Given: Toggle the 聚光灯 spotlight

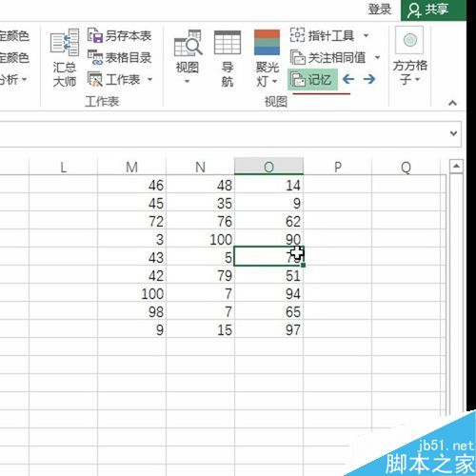Looking at the screenshot, I should point(267,58).
